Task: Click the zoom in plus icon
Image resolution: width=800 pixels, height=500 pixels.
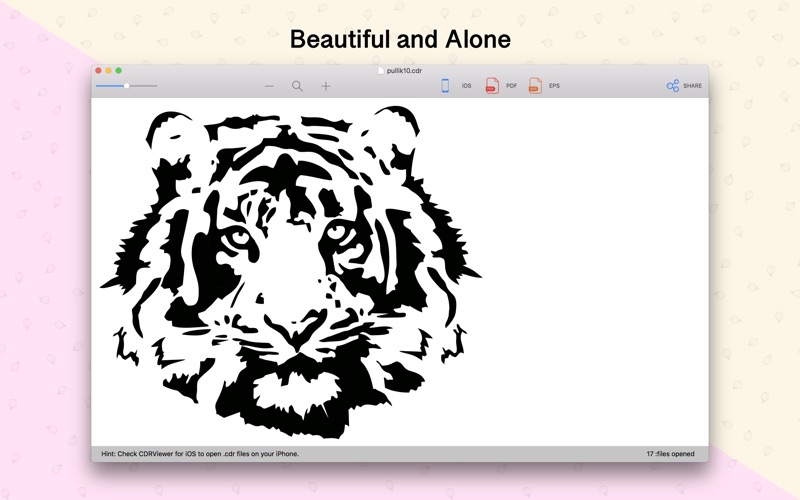Action: click(x=326, y=86)
